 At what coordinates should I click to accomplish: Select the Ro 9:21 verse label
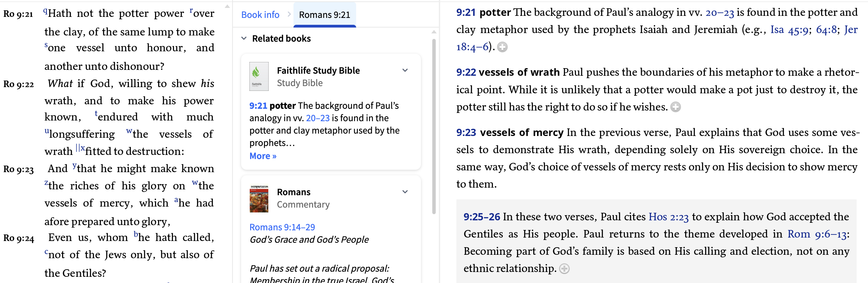click(18, 14)
